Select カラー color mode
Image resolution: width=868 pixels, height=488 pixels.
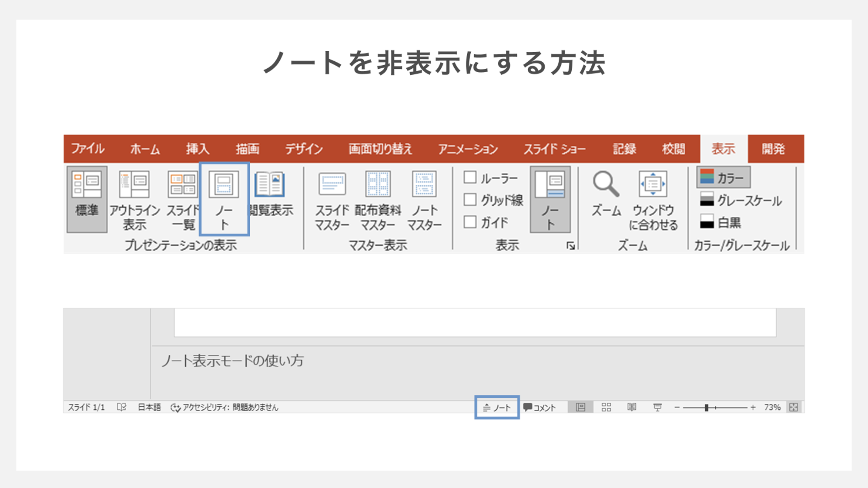click(x=723, y=177)
